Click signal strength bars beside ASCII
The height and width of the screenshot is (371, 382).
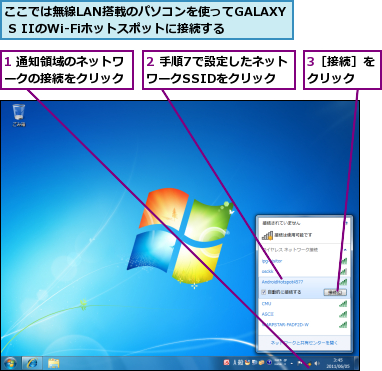(343, 314)
